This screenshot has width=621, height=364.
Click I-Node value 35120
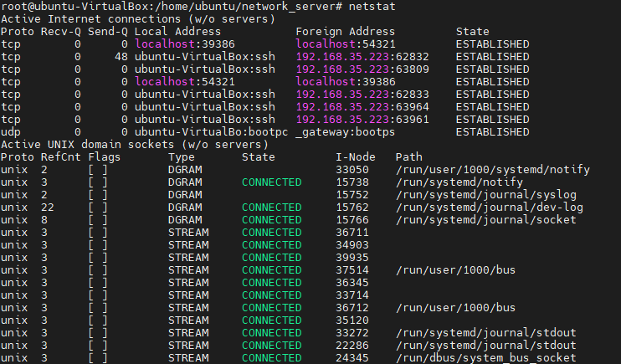[x=352, y=320]
